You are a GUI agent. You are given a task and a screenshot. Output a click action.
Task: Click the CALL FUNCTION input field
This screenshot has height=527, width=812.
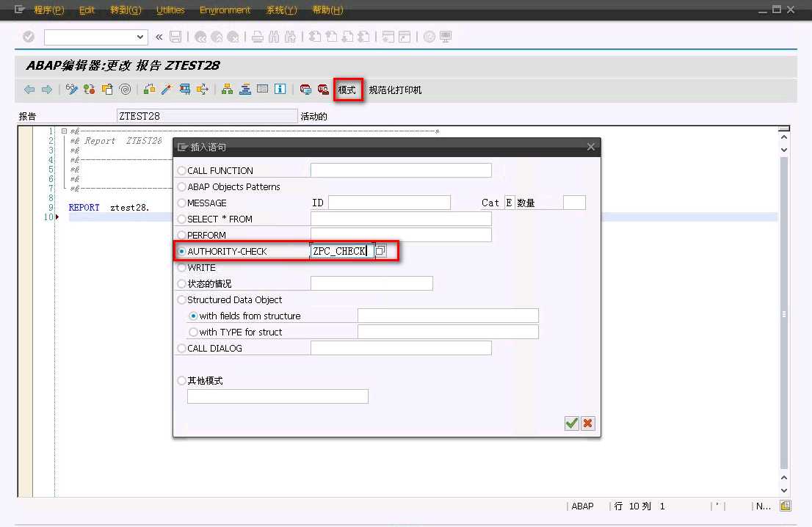pyautogui.click(x=401, y=170)
